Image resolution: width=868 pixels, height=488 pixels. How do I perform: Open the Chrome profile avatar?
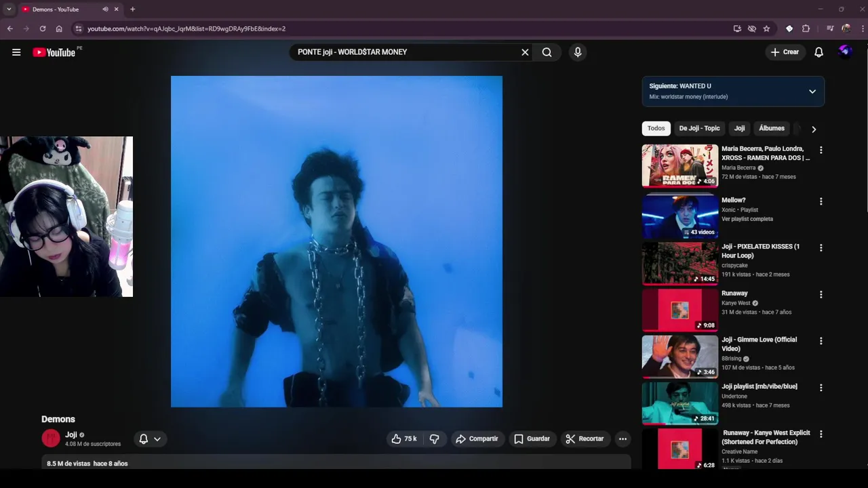[846, 28]
